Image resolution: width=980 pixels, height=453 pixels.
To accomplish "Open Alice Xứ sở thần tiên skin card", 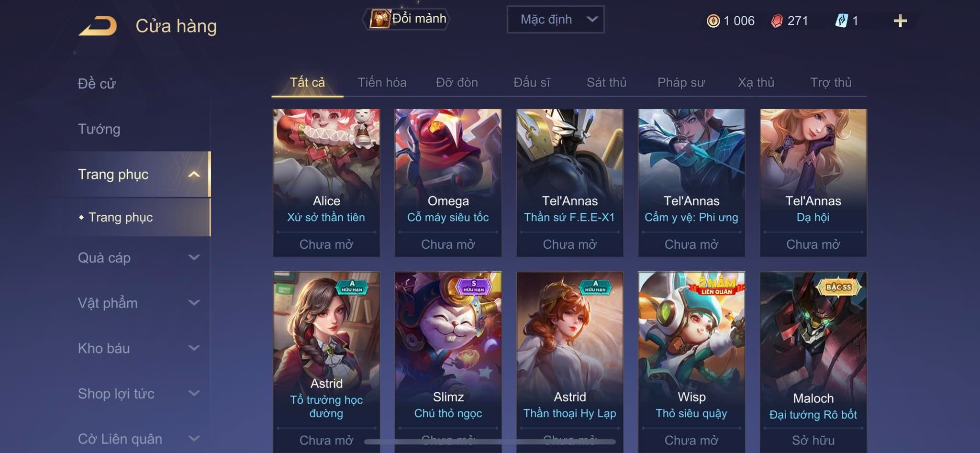I will pyautogui.click(x=326, y=183).
